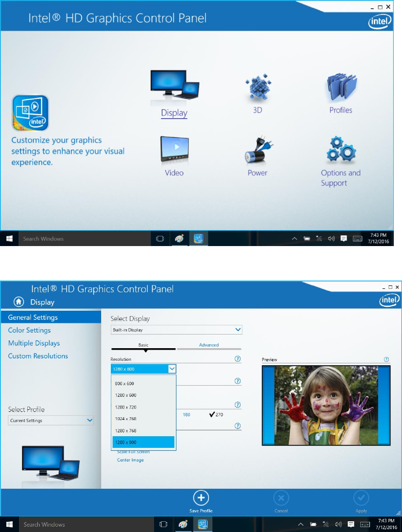Show hidden tray icons in the upper taskbar
The height and width of the screenshot is (532, 402).
[x=295, y=239]
